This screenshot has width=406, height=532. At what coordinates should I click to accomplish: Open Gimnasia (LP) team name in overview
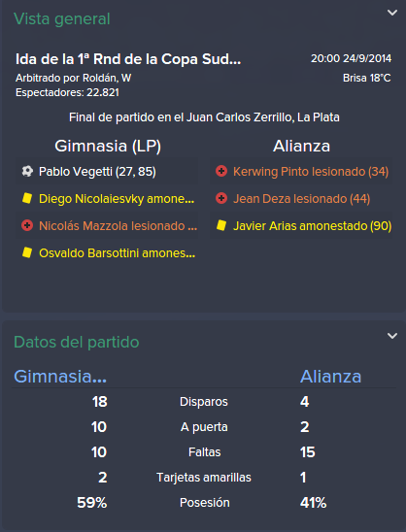tap(108, 146)
